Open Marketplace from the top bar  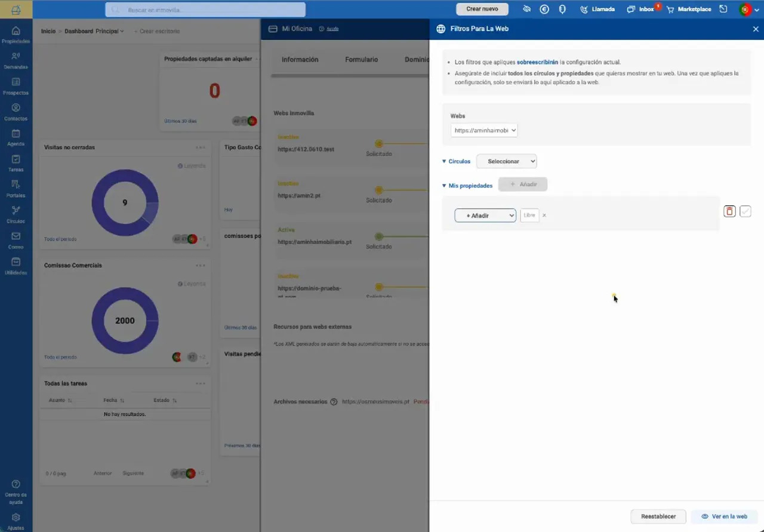689,9
